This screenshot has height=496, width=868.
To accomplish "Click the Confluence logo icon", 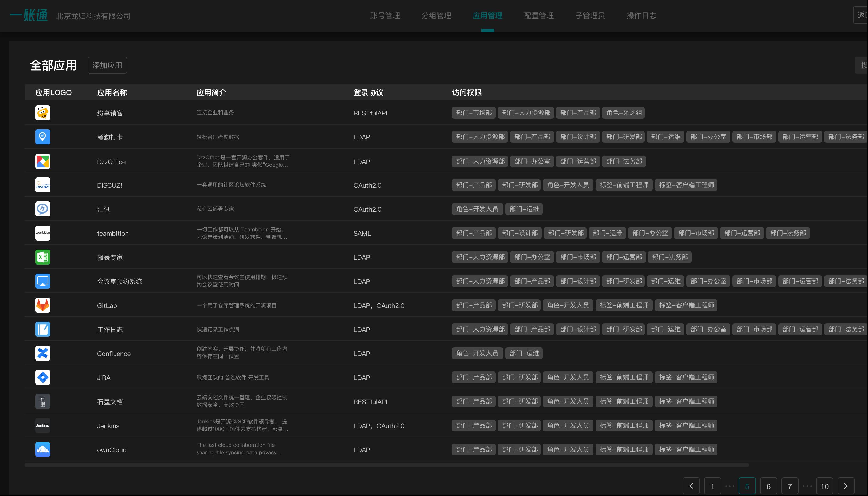I will (x=42, y=353).
